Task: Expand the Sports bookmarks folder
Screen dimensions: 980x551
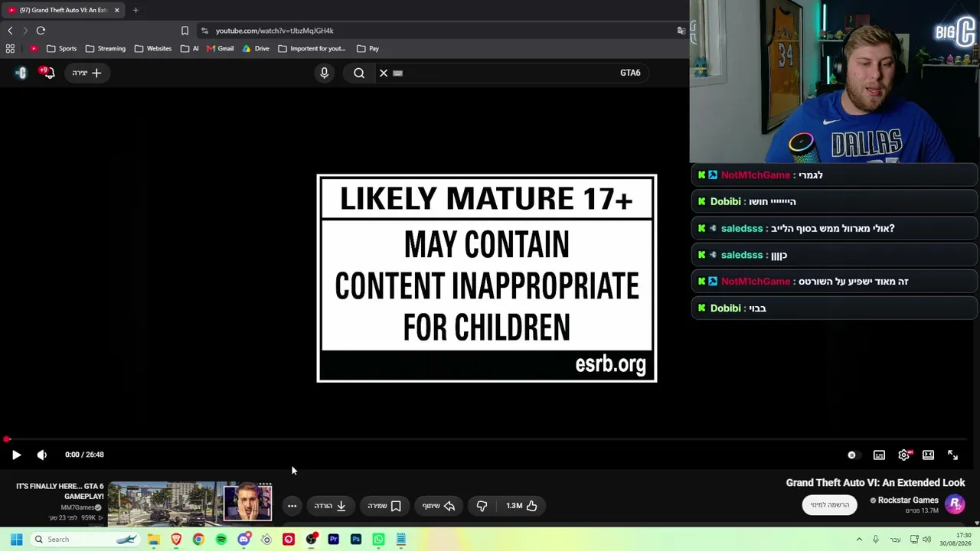Action: [61, 48]
